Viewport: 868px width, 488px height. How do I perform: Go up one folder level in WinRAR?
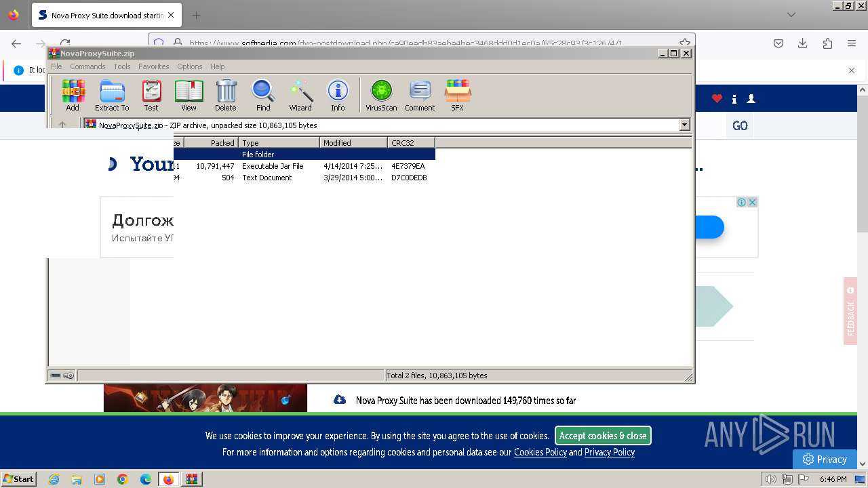tap(62, 125)
